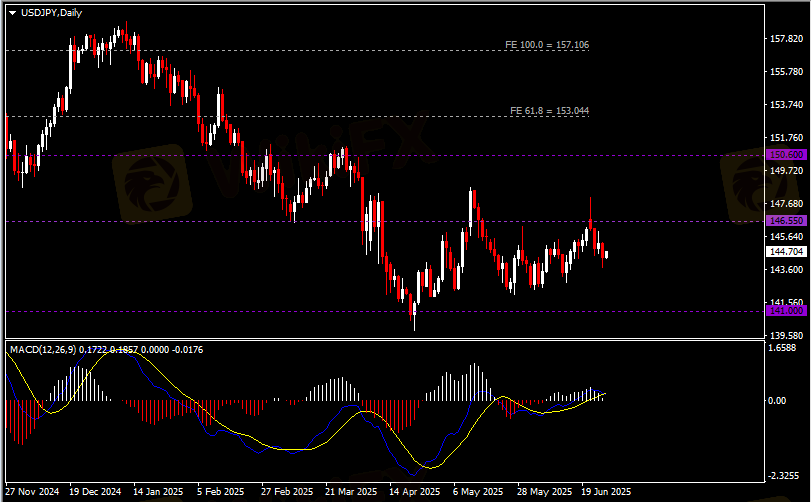The width and height of the screenshot is (811, 502).
Task: Click the 14 Jan 2025 date label
Action: click(158, 491)
